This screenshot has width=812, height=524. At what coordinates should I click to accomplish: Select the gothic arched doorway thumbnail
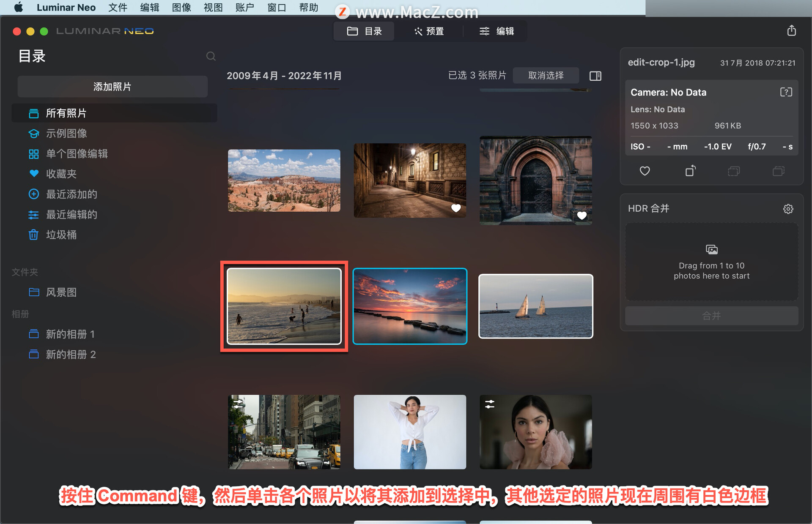pos(535,180)
